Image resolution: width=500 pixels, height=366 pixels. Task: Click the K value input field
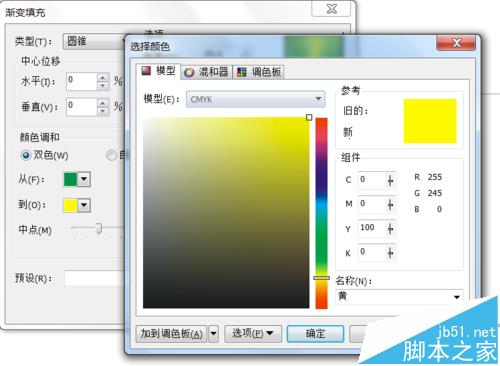pyautogui.click(x=371, y=252)
